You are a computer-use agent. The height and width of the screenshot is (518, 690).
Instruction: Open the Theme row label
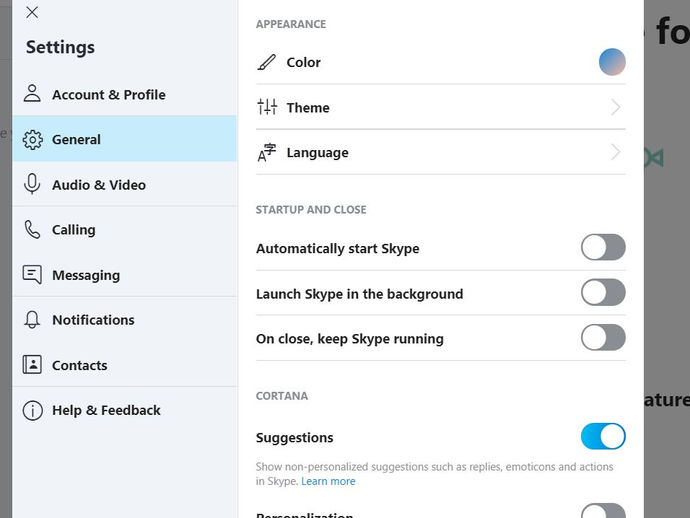[308, 107]
